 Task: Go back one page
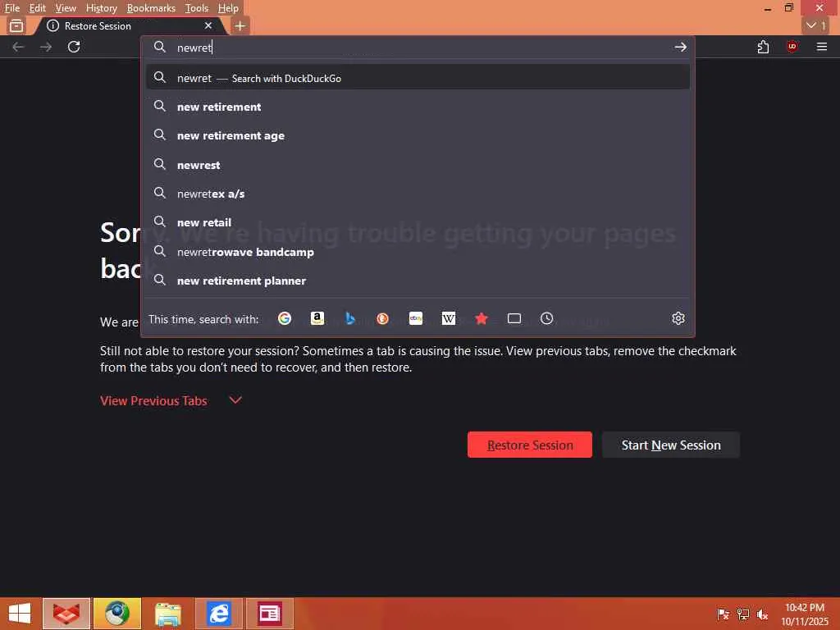[18, 47]
